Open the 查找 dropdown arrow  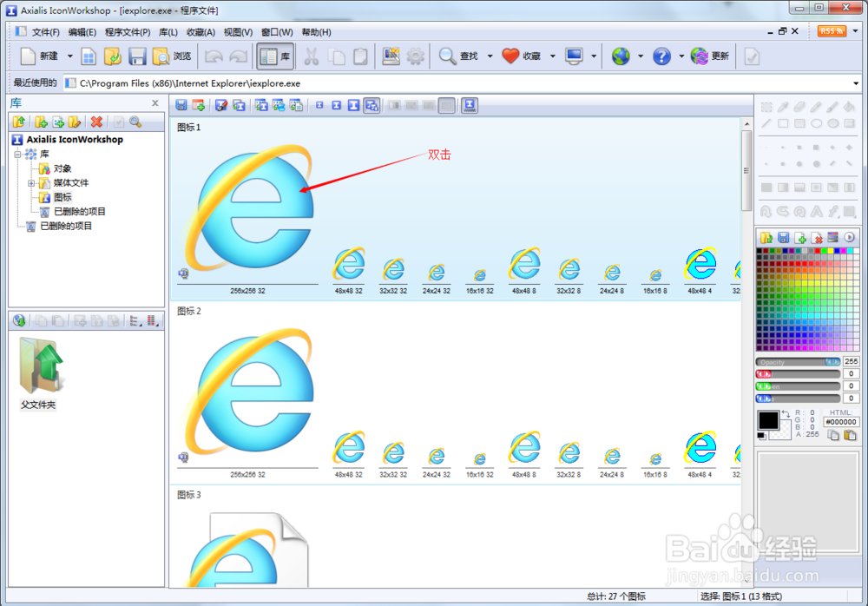coord(490,56)
